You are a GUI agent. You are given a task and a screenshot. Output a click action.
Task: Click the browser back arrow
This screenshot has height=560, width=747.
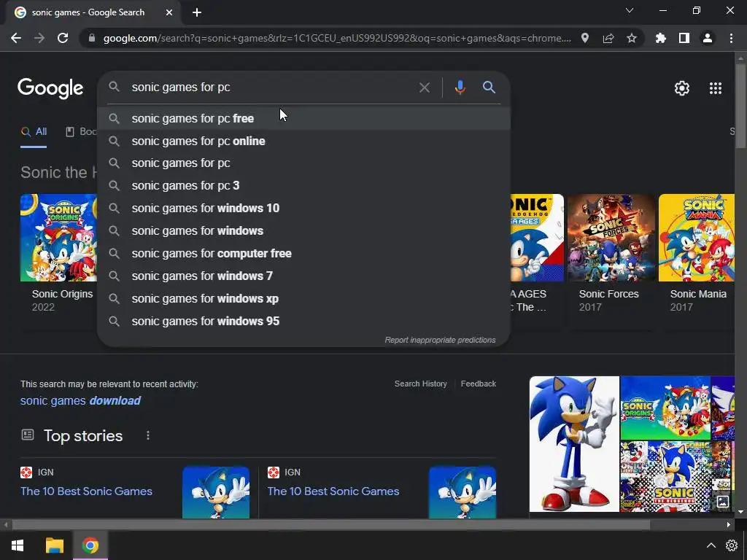coord(16,38)
